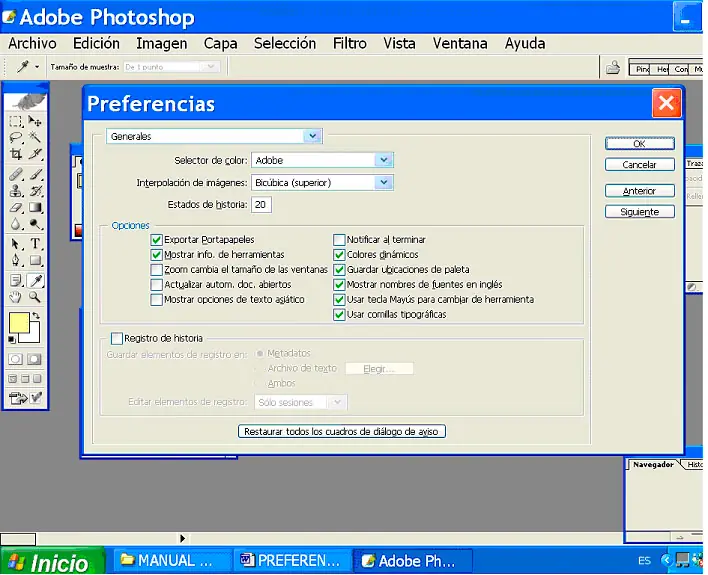Toggle Mostrar info. de herramientas checkbox
Viewport: 708px width, 575px height.
click(156, 255)
